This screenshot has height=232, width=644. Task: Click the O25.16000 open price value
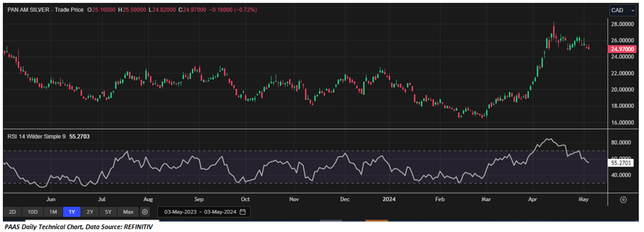click(x=102, y=9)
